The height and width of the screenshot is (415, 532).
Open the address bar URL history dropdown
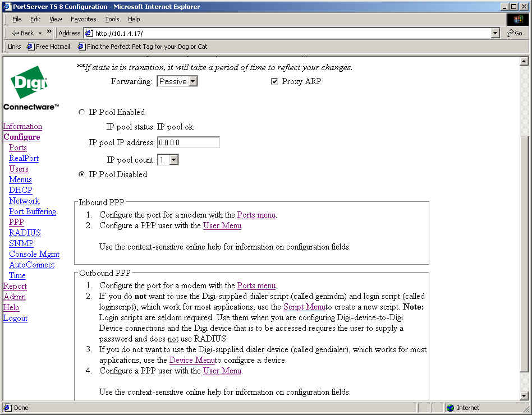(x=495, y=33)
